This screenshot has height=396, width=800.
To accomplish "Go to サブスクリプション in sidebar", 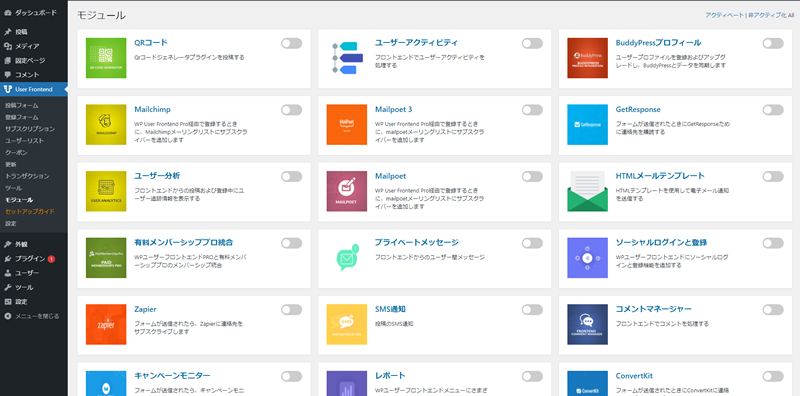I will [30, 129].
